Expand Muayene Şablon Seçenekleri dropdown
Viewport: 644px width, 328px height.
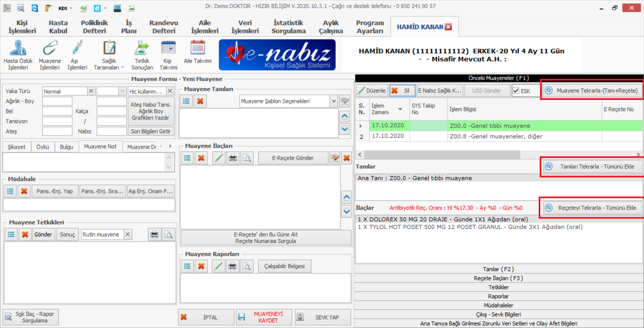click(x=333, y=101)
